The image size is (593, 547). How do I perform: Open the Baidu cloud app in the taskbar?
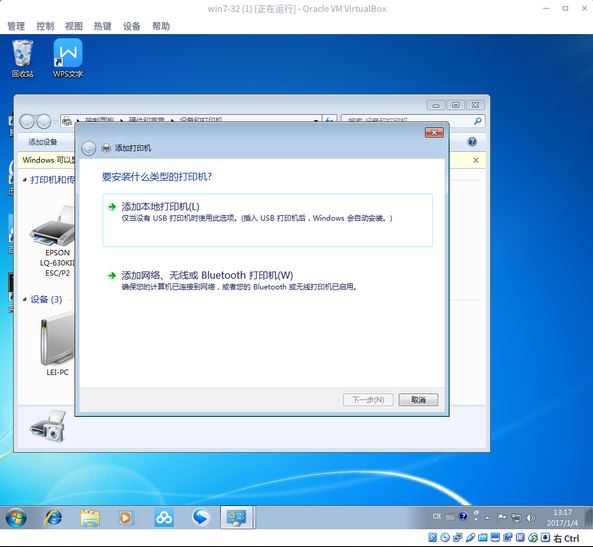pyautogui.click(x=164, y=517)
